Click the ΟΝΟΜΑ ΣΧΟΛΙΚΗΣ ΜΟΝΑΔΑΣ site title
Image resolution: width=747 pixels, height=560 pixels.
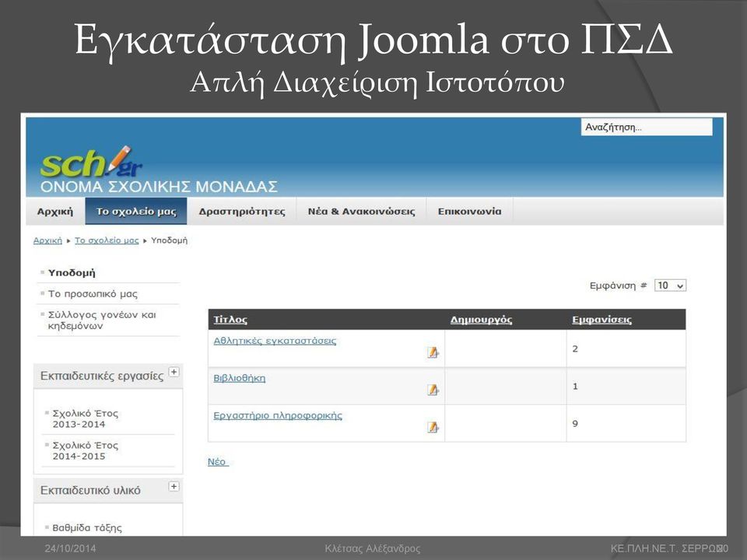click(159, 186)
